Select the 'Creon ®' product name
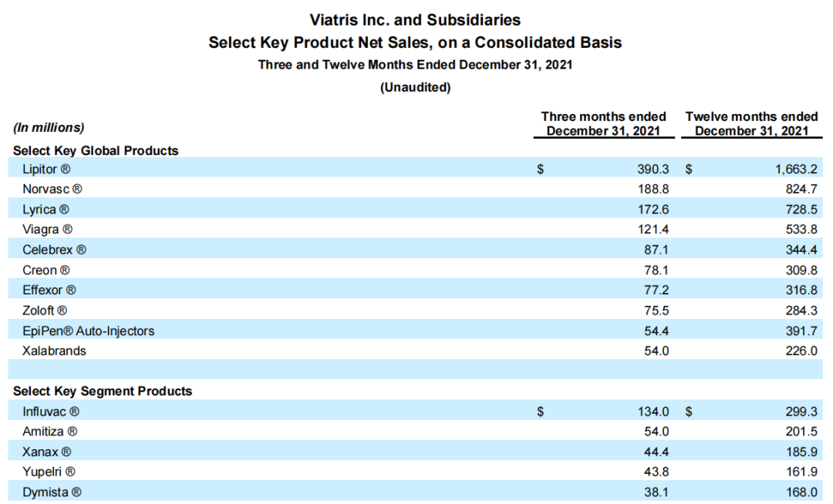This screenshot has height=504, width=833. [x=46, y=270]
